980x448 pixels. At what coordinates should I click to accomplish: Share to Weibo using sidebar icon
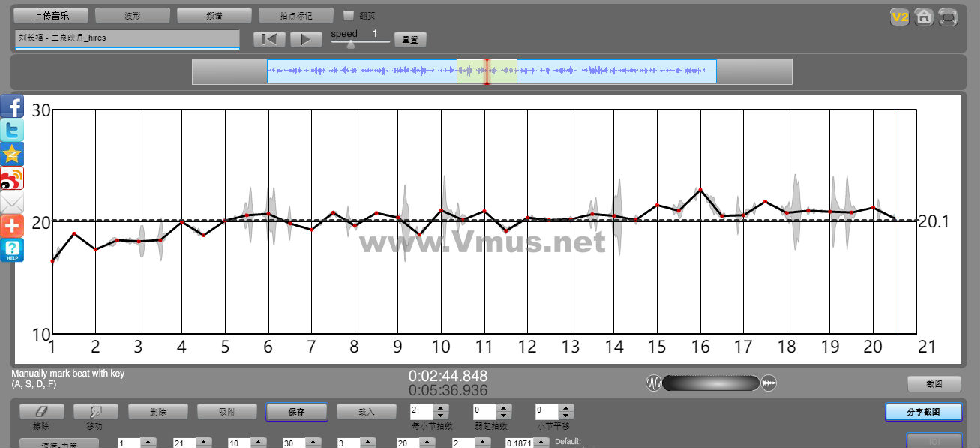point(12,178)
